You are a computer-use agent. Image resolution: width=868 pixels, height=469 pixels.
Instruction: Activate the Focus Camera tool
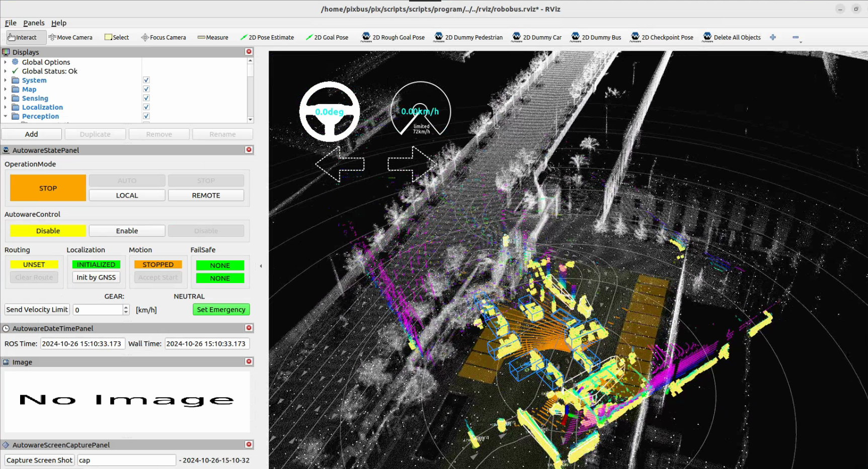click(x=164, y=37)
